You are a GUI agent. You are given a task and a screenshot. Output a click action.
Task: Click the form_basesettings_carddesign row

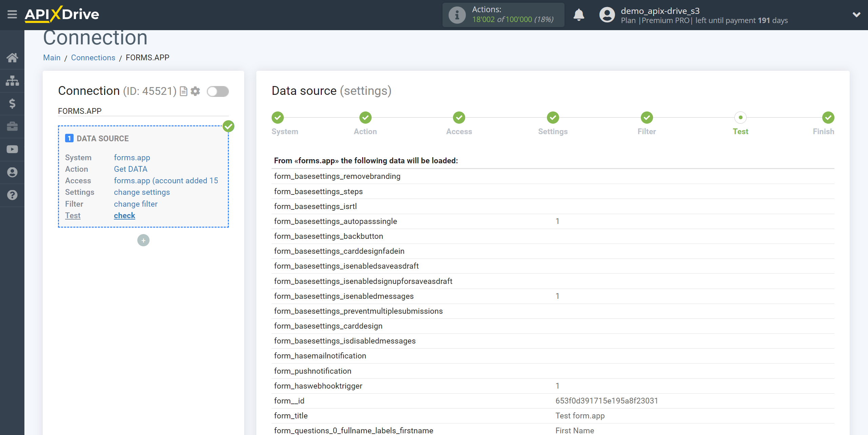[553, 326]
